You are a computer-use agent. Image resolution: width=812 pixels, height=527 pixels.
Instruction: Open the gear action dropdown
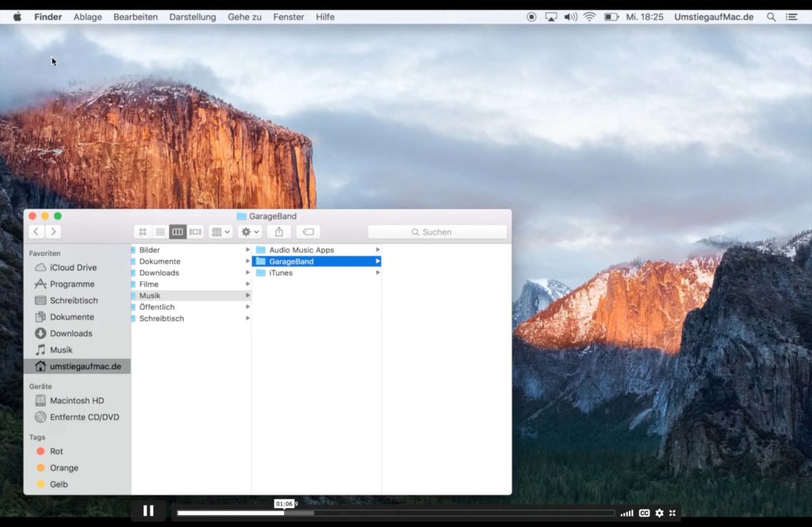pos(250,232)
